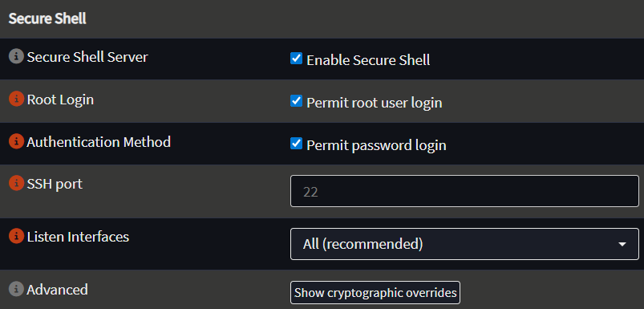This screenshot has width=644, height=309.
Task: Click the Authentication Method row label
Action: 99,142
